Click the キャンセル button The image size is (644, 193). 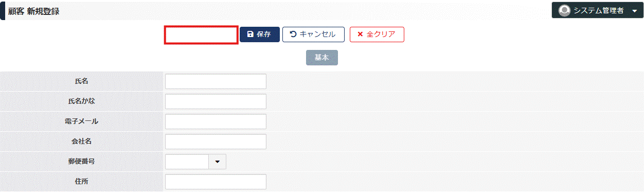click(313, 34)
